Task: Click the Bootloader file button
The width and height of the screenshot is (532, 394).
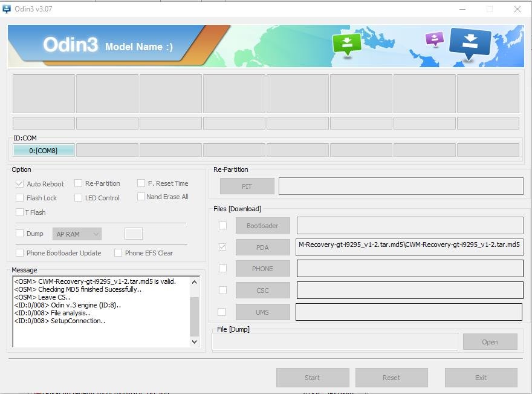Action: coord(262,226)
